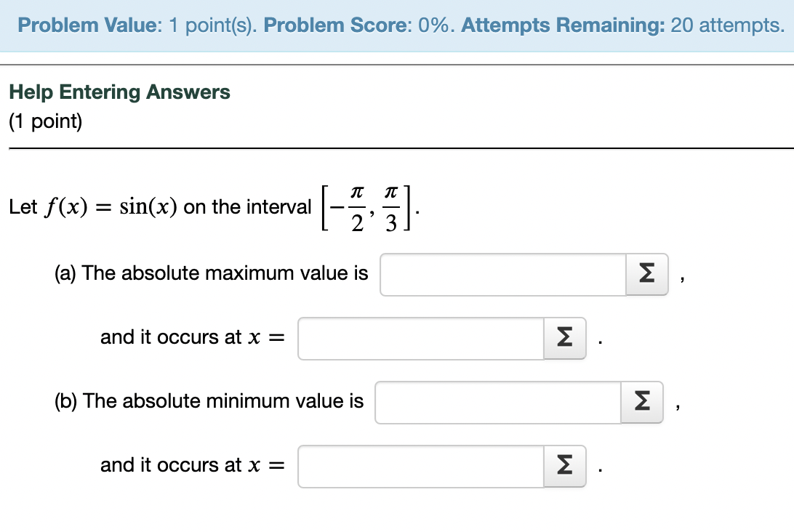Open the equation editor for the absolute maximum value
The height and width of the screenshot is (532, 794).
[646, 274]
